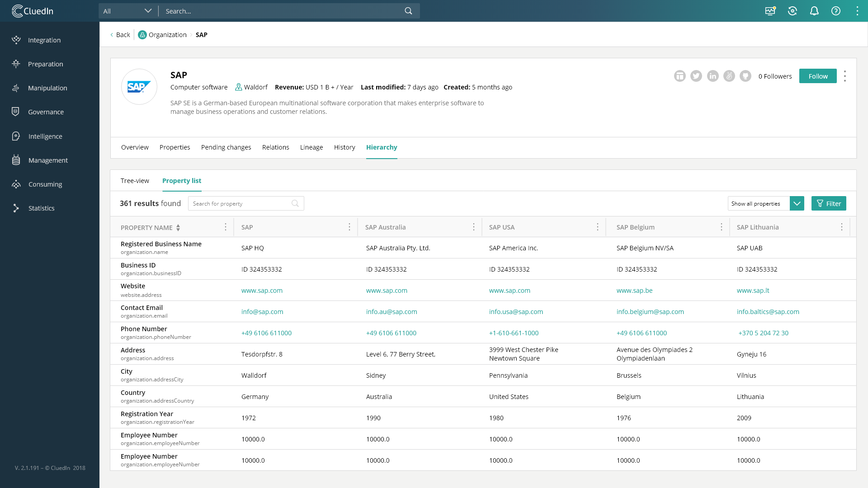The width and height of the screenshot is (868, 488).
Task: Select the Property list sub-tab
Action: (x=182, y=181)
